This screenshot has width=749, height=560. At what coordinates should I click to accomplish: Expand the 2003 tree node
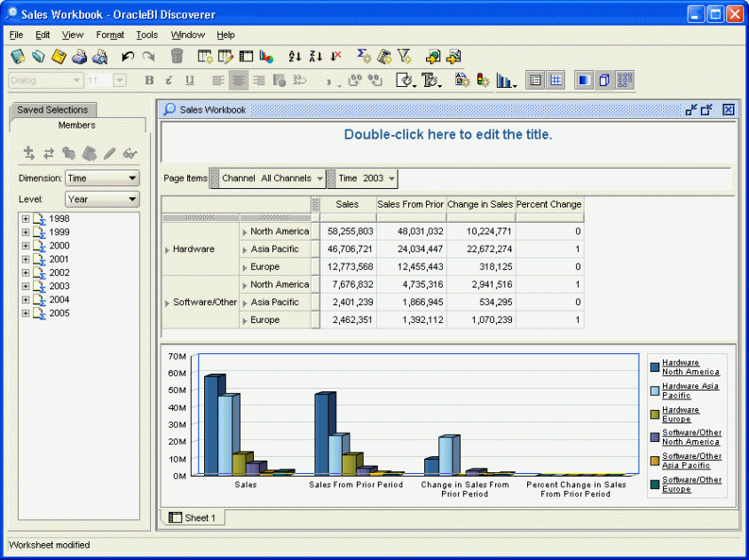(26, 286)
